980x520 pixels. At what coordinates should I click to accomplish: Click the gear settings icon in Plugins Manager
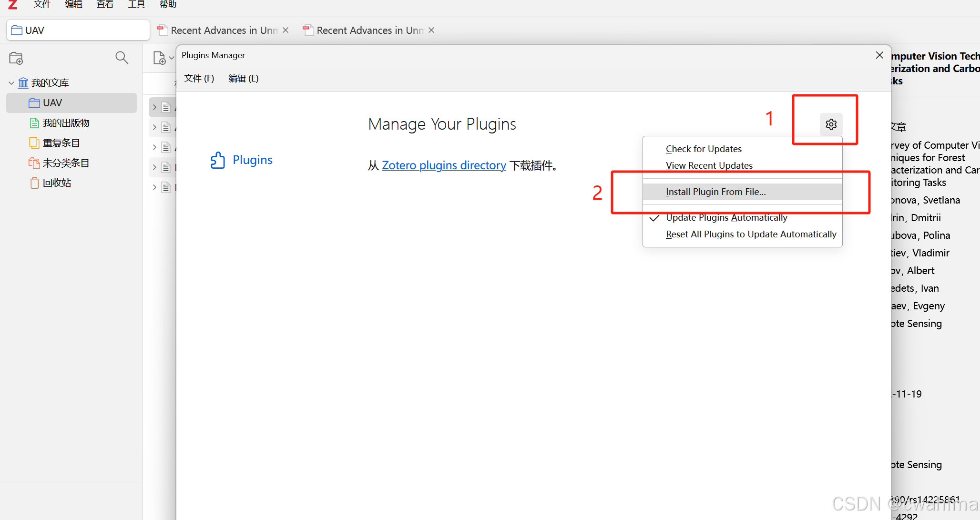831,124
